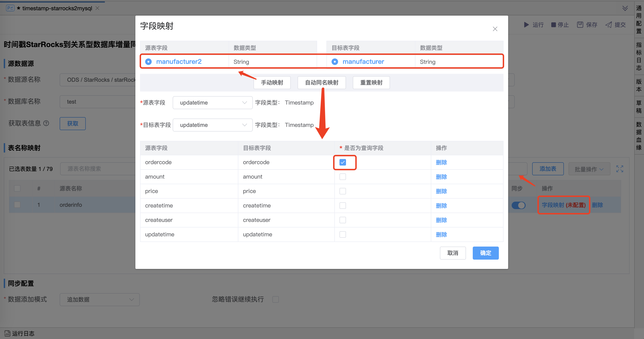644x339 pixels.
Task: Delete the updatetime mapping row
Action: (441, 235)
